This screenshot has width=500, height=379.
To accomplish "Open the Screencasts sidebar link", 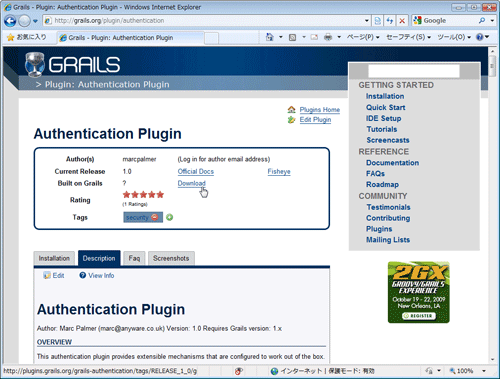I will (x=388, y=140).
